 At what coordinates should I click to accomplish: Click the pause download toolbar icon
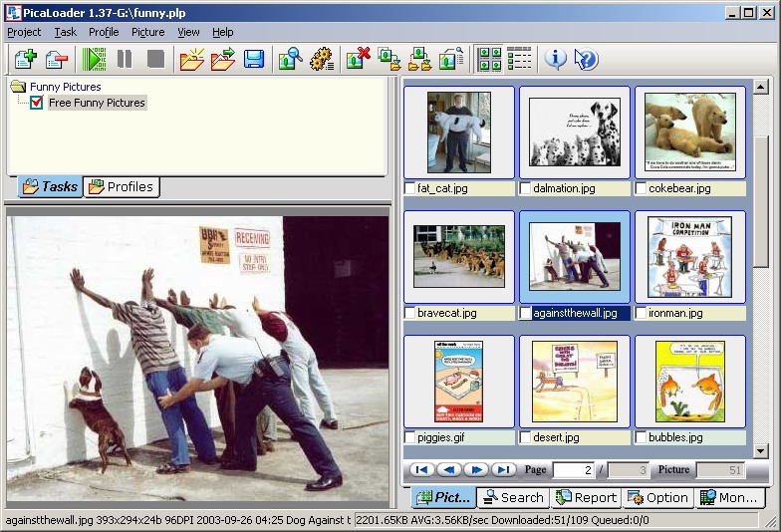(125, 59)
